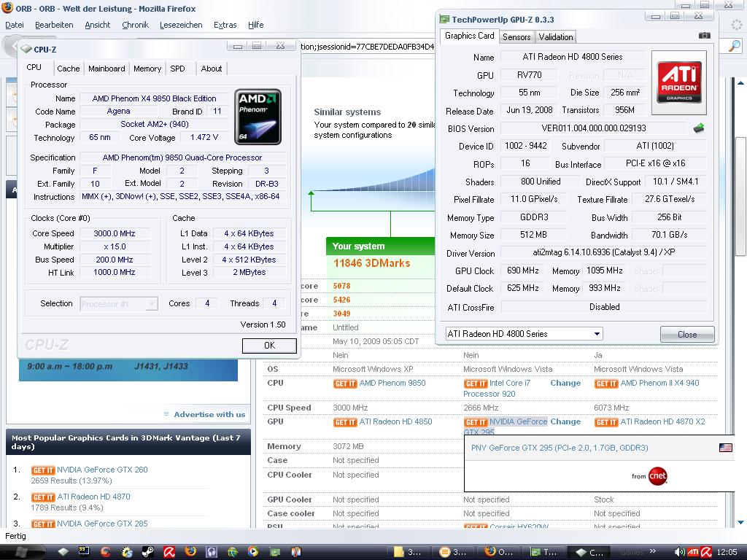Click the AMD Phenom logo in CPU-Z
The height and width of the screenshot is (560, 747).
coord(258,117)
